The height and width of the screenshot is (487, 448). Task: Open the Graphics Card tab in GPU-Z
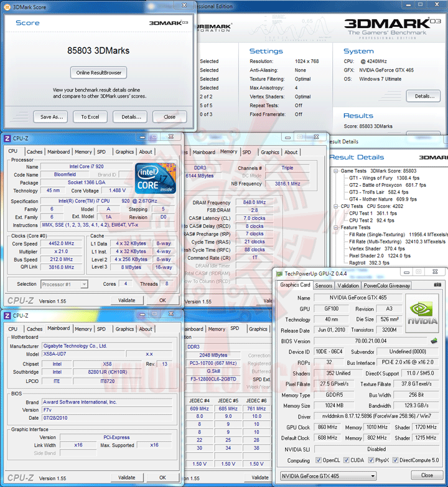[295, 285]
